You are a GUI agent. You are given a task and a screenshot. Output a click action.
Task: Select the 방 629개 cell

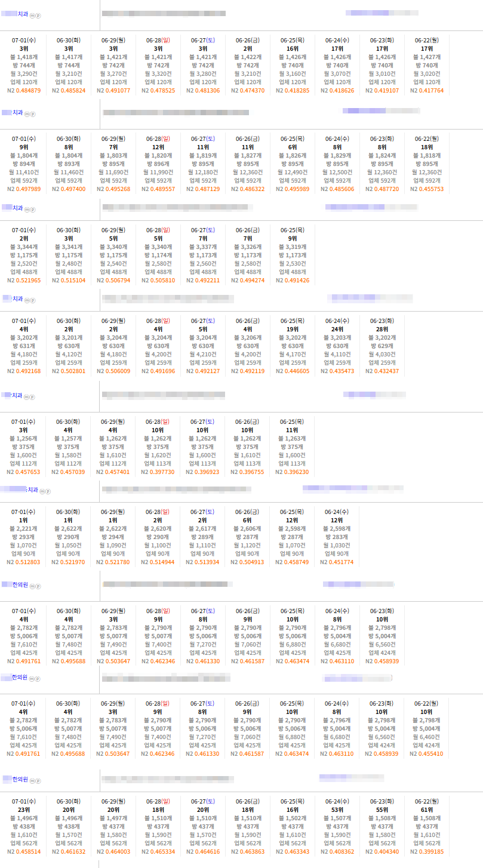click(382, 346)
